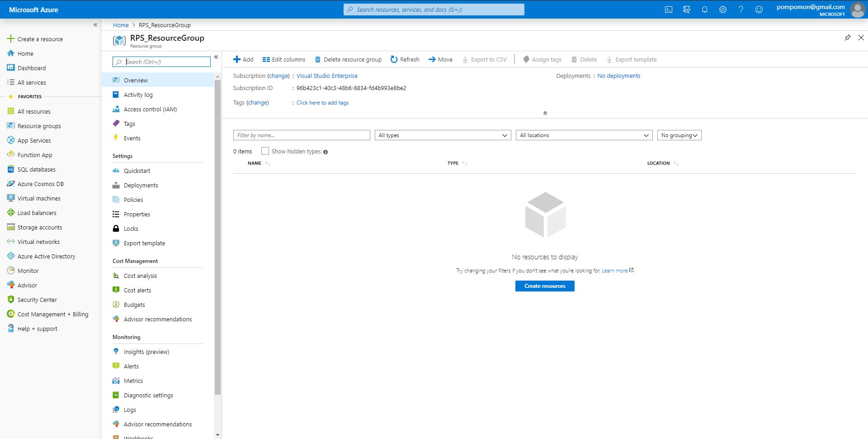Click the menu panel scrollbar down arrow
The height and width of the screenshot is (439, 868).
click(217, 435)
